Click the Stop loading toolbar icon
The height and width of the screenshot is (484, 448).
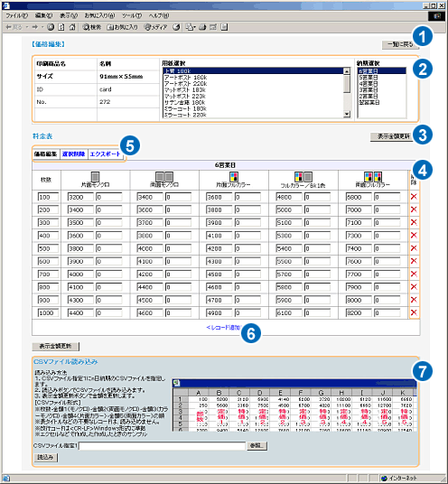point(51,27)
